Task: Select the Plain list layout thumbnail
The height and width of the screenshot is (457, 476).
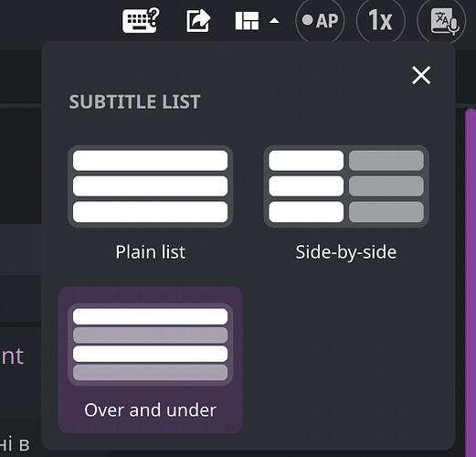Action: click(150, 186)
